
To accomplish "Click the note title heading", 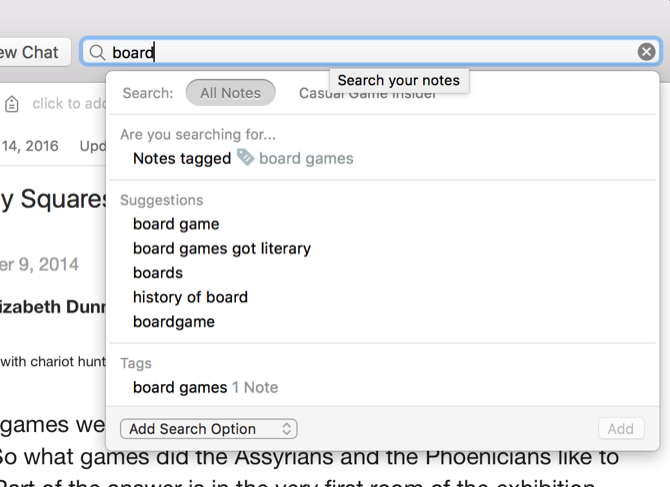I will click(x=52, y=199).
